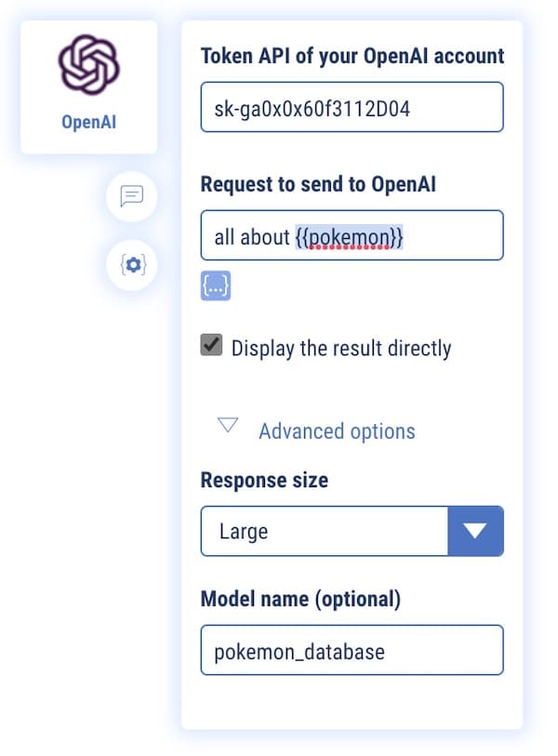Toggle the Display the result directly checkbox
This screenshot has width=558, height=756.
(212, 346)
